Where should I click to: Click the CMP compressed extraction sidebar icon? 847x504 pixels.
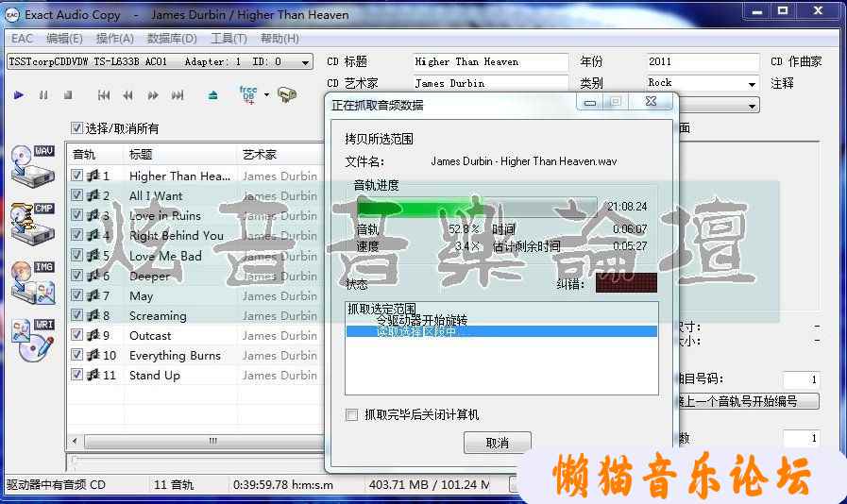33,224
